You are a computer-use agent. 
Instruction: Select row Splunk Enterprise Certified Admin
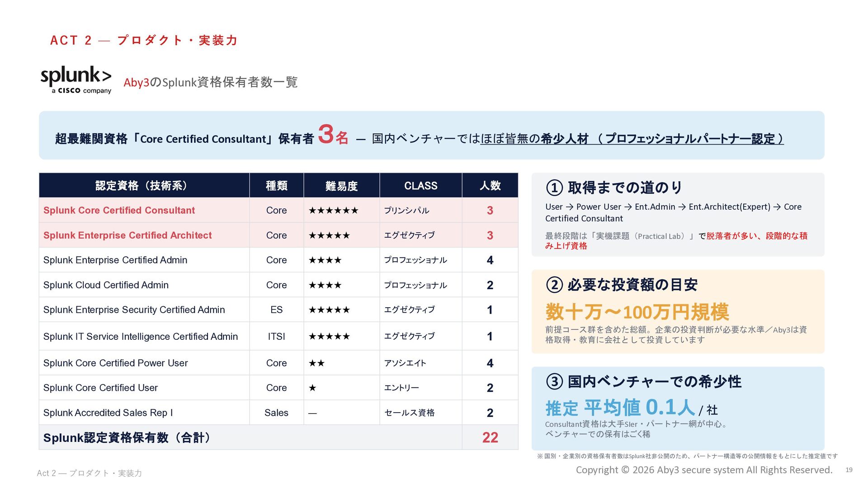tap(278, 260)
